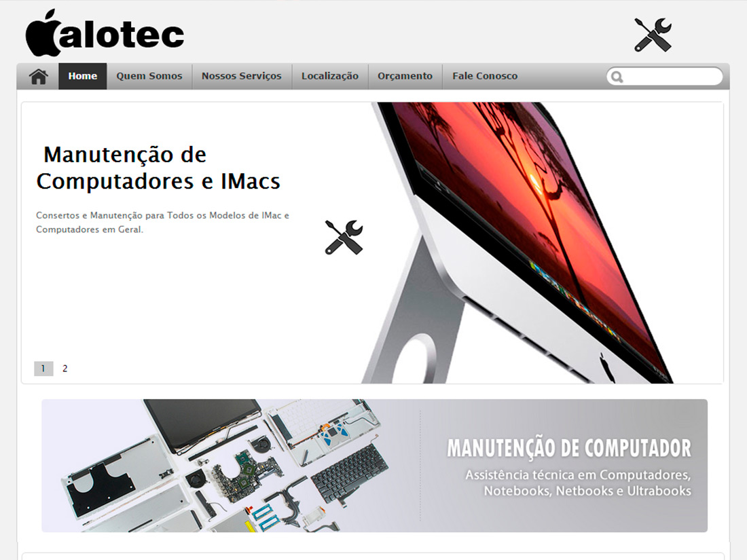
Task: Click the crossed tools icon in header
Action: coord(653,35)
